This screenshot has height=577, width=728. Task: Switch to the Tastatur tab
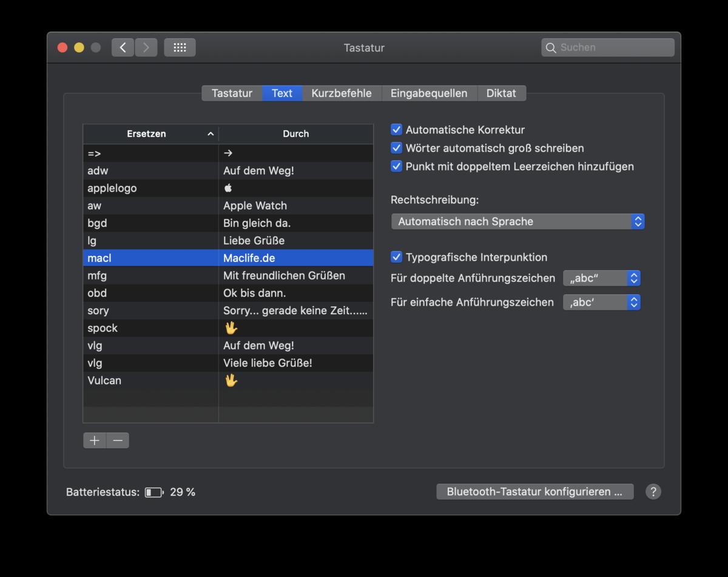(x=232, y=93)
